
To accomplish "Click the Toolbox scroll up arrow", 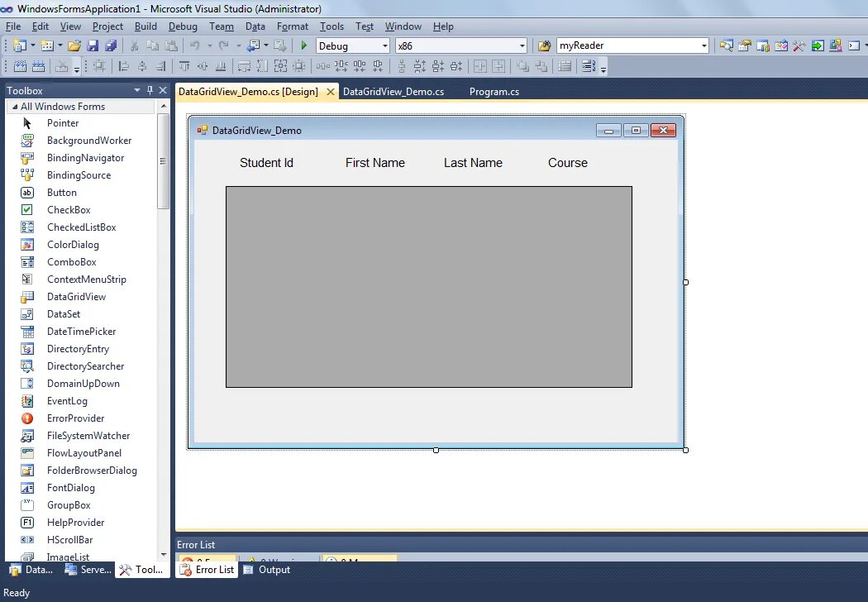I will [x=164, y=106].
